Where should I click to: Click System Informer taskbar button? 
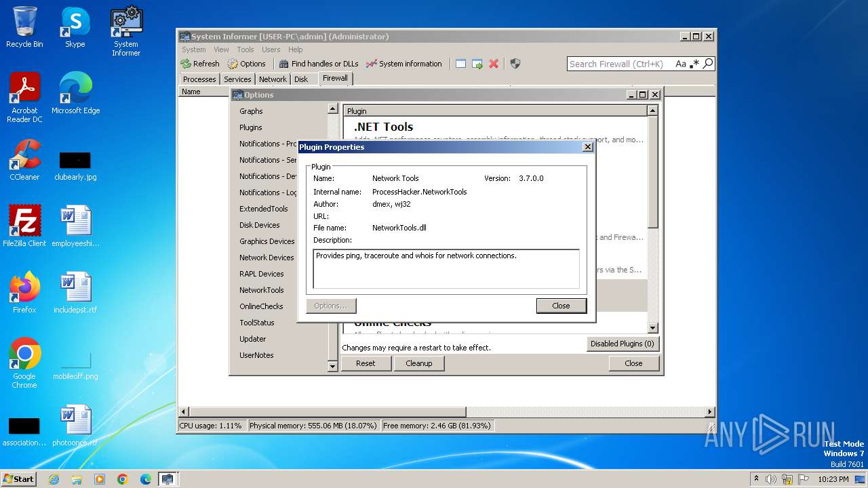tap(167, 479)
